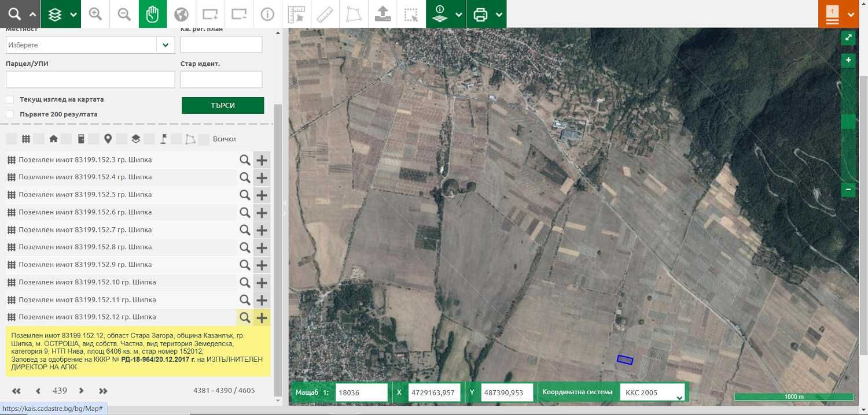
Task: Select the remove-from-selection rectangle tool
Action: coord(238,14)
